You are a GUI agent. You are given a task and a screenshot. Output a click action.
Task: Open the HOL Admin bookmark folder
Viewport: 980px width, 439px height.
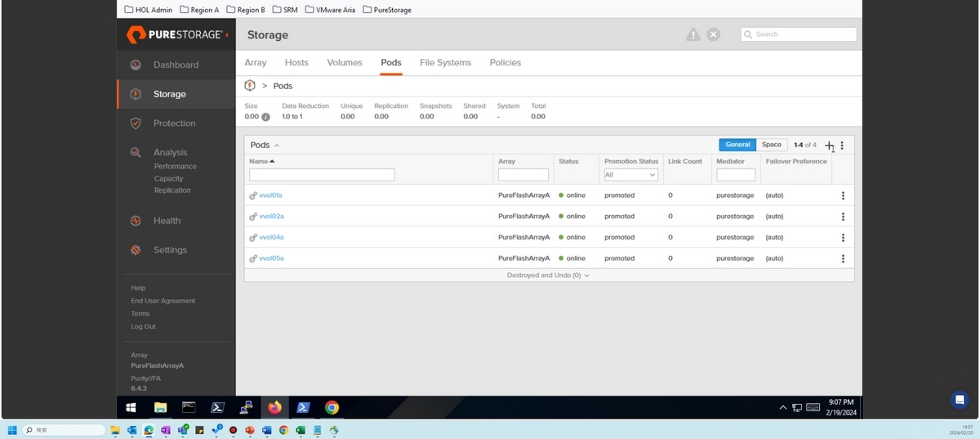149,10
